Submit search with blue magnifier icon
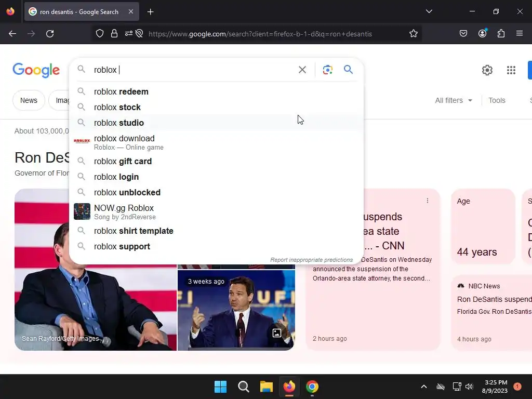This screenshot has height=399, width=532. [348, 70]
